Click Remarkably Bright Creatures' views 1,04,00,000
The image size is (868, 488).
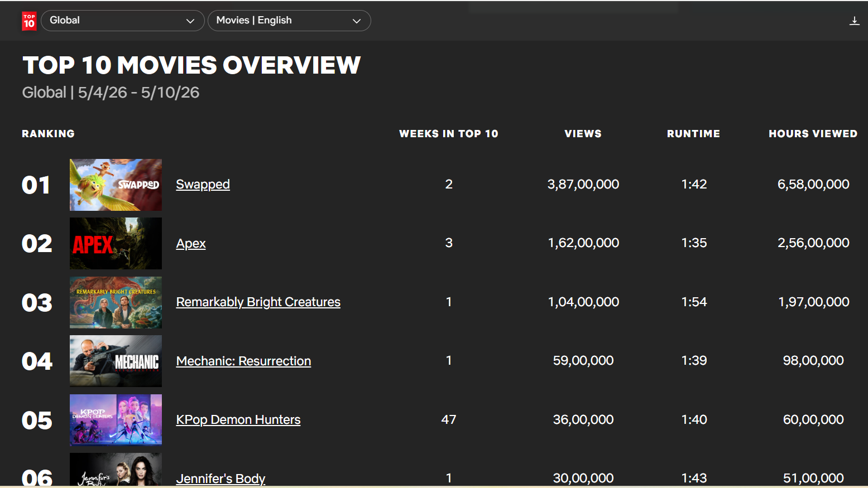pos(583,302)
